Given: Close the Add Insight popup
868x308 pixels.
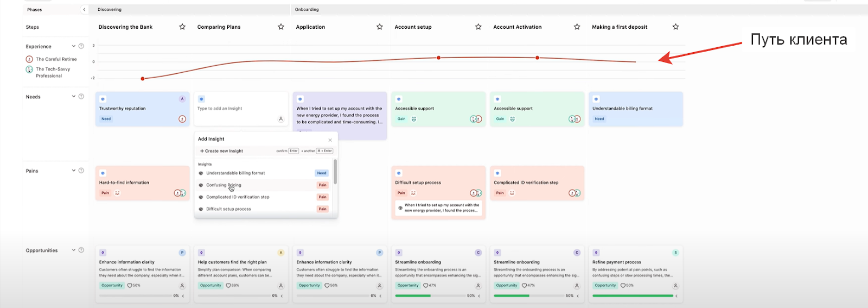Looking at the screenshot, I should [x=330, y=140].
